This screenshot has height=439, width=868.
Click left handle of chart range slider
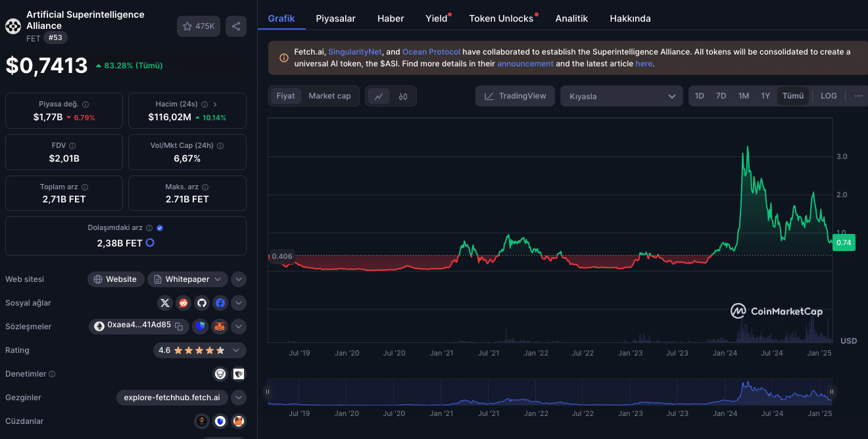point(268,392)
